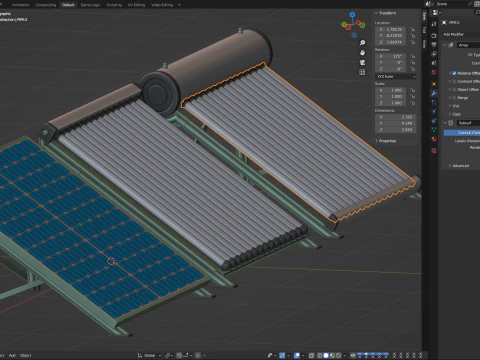
Task: Click the blue Z axis on navigation gizmo
Action: click(352, 15)
